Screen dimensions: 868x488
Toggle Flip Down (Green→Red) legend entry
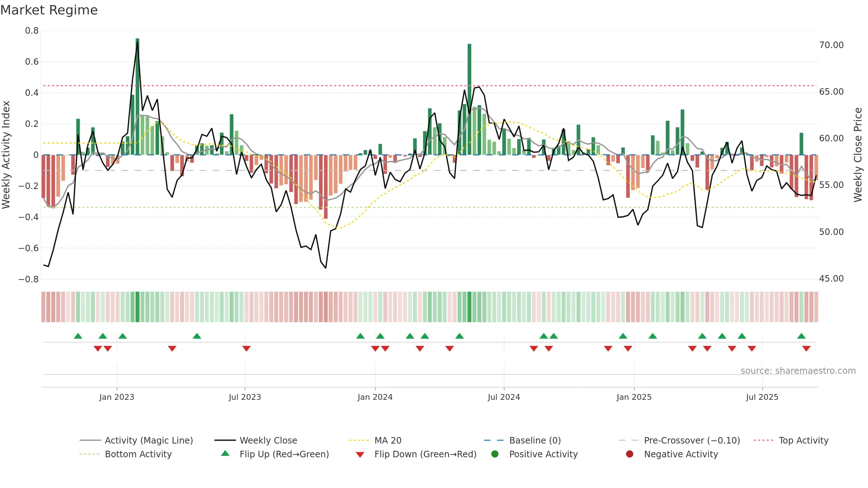(x=416, y=454)
